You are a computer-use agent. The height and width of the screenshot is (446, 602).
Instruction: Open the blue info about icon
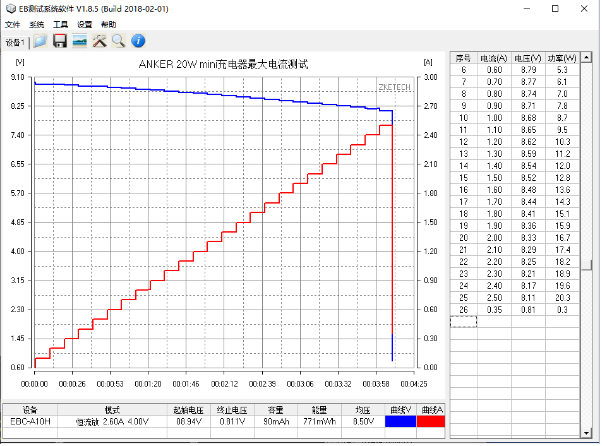pyautogui.click(x=138, y=41)
